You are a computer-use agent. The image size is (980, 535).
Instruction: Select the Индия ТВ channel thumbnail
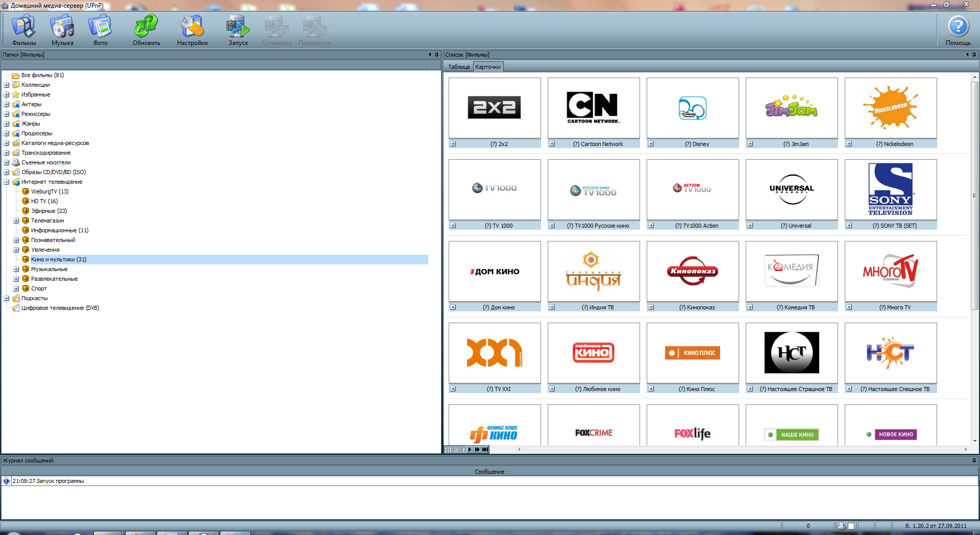point(594,271)
